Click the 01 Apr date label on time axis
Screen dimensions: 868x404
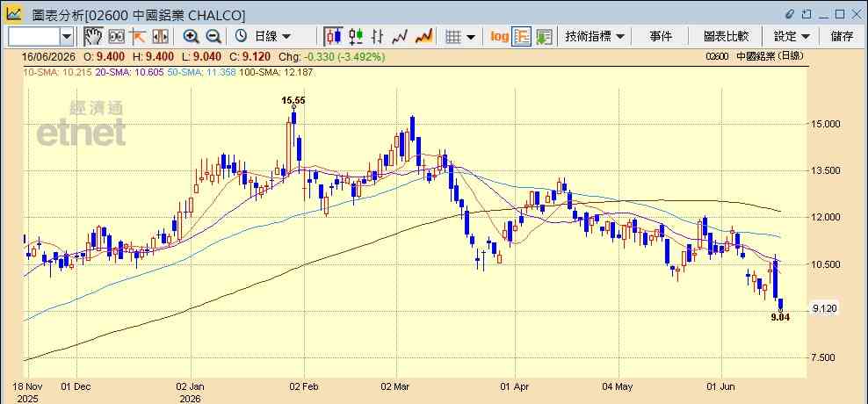tap(515, 386)
